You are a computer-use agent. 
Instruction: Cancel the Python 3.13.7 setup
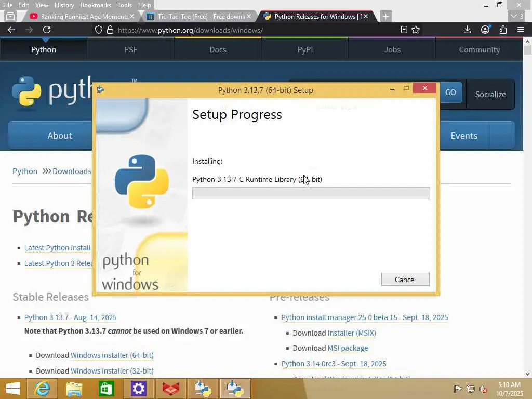(x=405, y=279)
